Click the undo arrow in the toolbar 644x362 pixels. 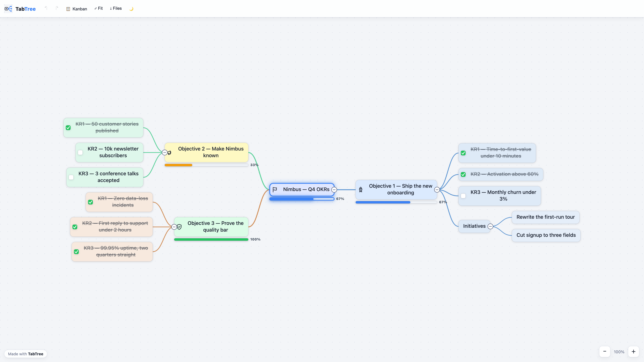46,8
